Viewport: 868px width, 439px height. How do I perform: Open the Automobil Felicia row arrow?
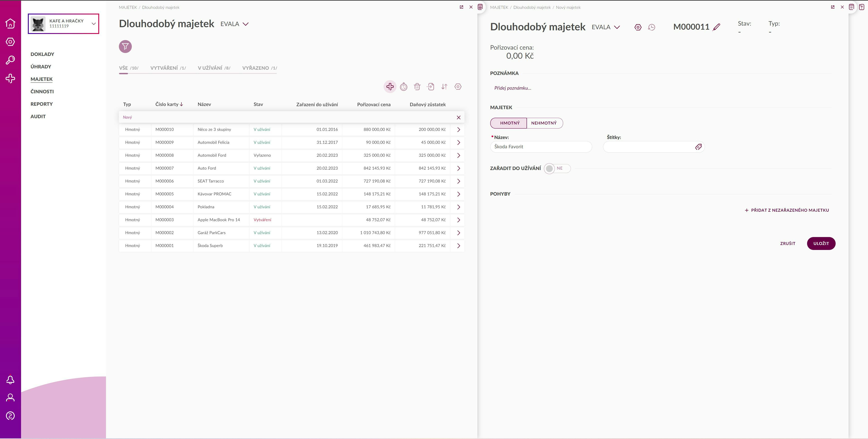click(458, 142)
